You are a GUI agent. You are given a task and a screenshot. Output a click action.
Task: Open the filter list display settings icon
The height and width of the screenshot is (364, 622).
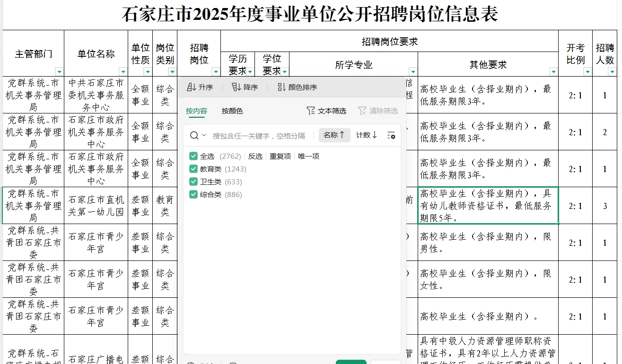pyautogui.click(x=392, y=135)
